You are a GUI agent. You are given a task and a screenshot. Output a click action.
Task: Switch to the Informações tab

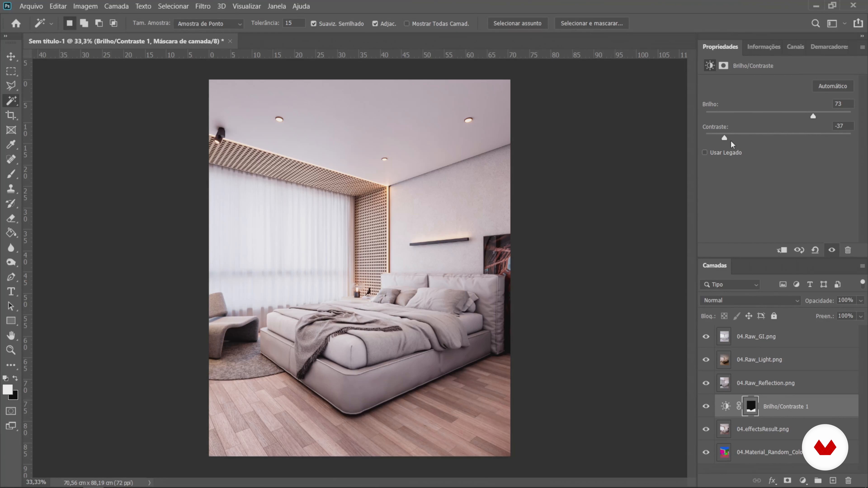coord(764,47)
